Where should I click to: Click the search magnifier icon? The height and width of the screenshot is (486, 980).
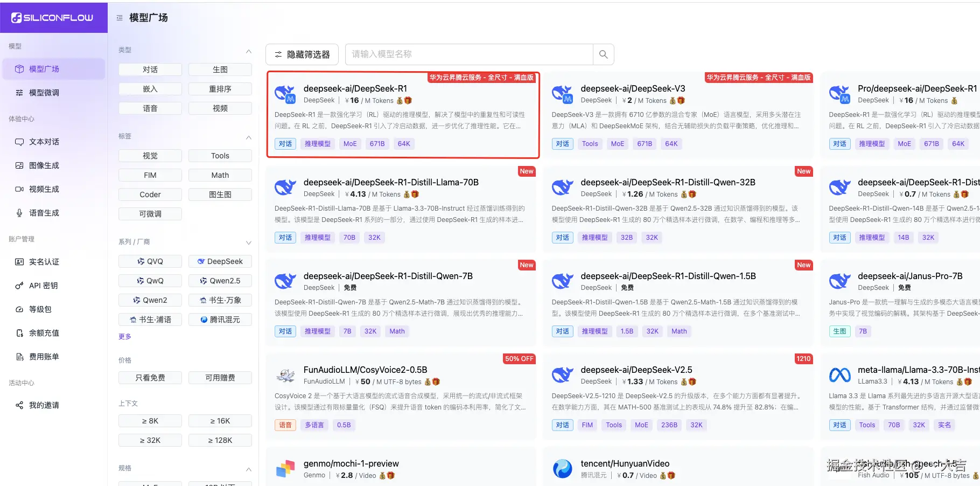tap(604, 54)
